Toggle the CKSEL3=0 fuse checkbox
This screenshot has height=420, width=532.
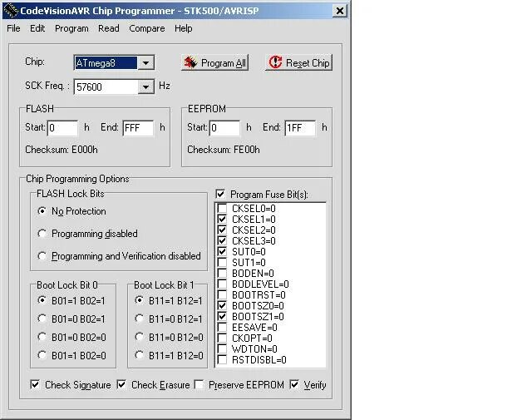click(x=222, y=240)
